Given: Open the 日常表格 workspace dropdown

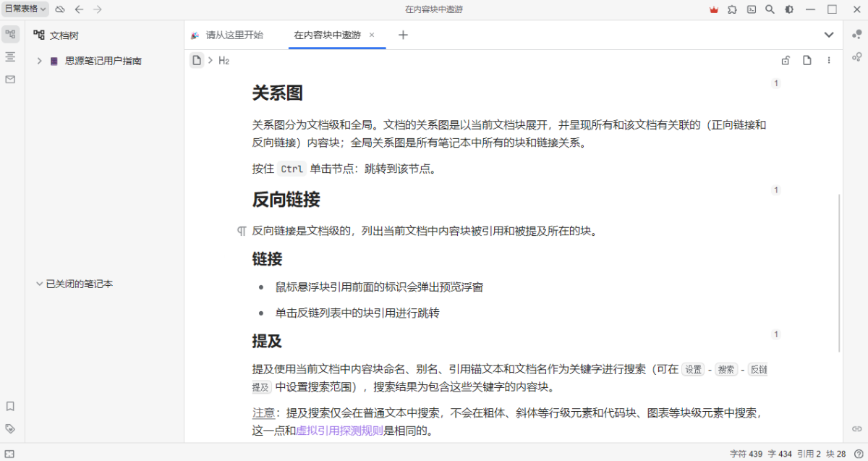Looking at the screenshot, I should (x=26, y=9).
